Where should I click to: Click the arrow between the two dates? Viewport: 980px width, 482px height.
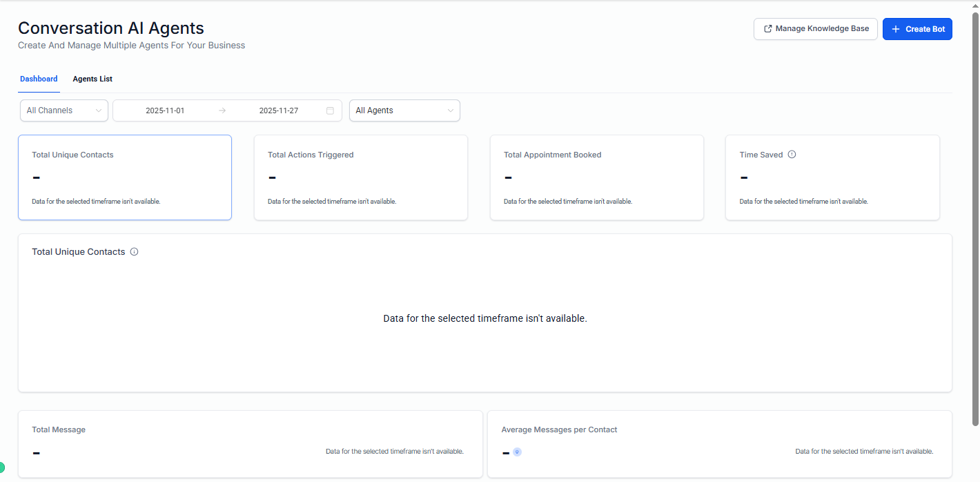[222, 110]
